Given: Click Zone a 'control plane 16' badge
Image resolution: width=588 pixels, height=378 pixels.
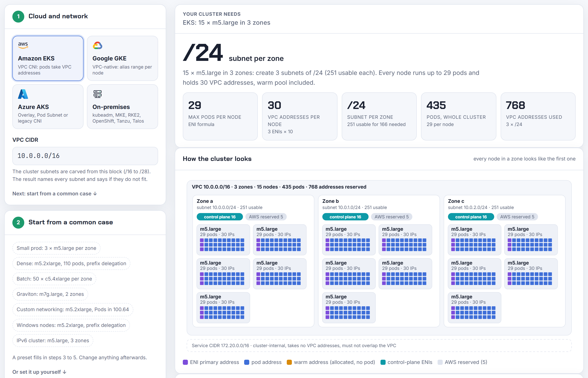Looking at the screenshot, I should tap(220, 217).
